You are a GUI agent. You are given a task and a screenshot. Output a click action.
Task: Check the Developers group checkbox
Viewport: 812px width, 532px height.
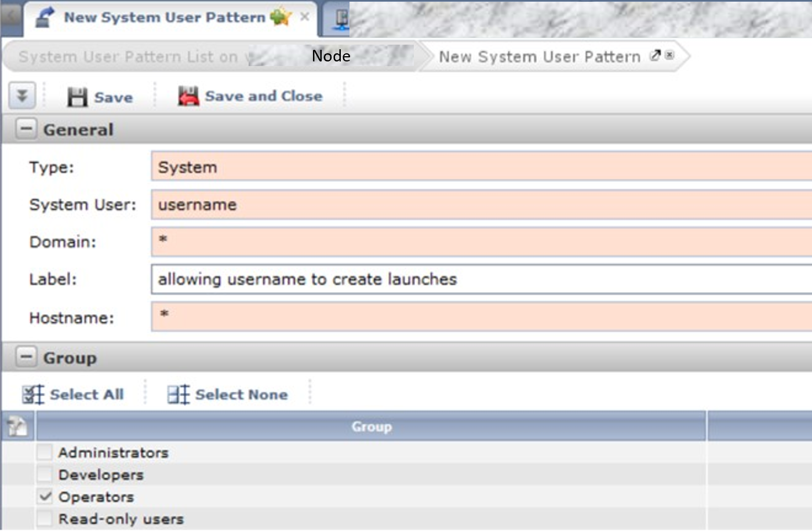click(x=45, y=475)
